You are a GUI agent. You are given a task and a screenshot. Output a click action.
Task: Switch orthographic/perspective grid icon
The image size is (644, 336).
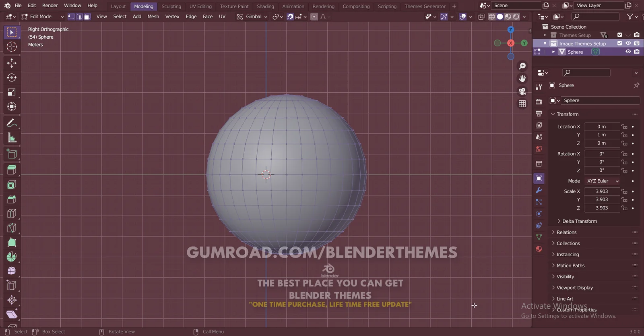(522, 104)
